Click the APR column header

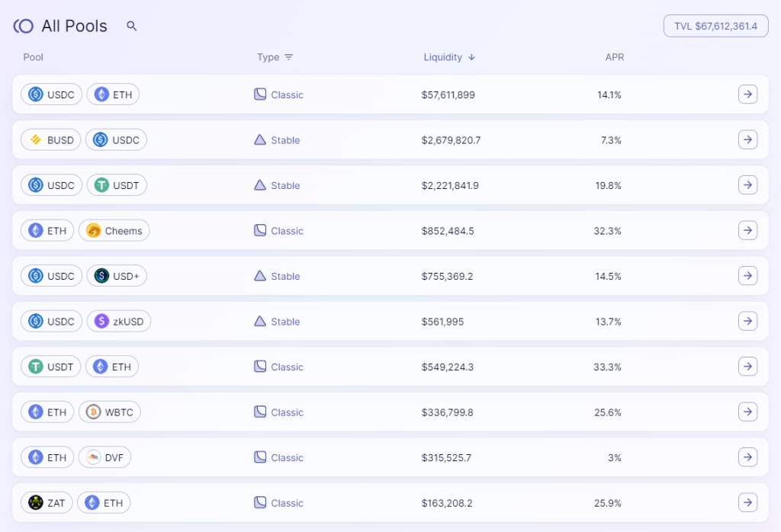point(614,57)
